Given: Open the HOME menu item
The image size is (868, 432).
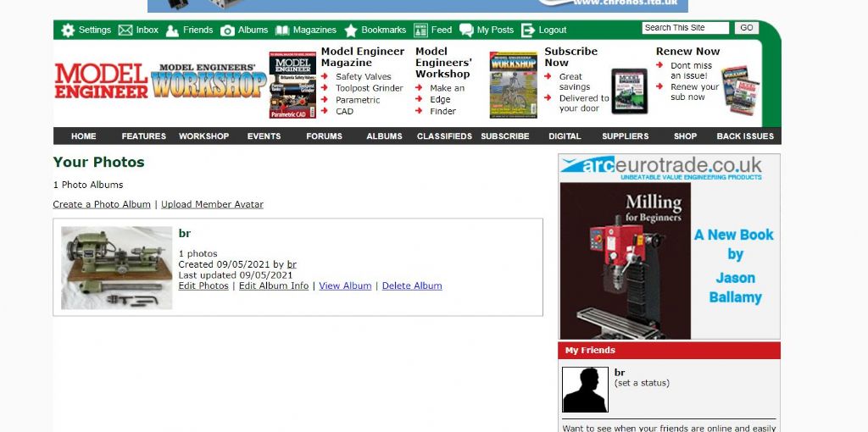Looking at the screenshot, I should pos(84,136).
